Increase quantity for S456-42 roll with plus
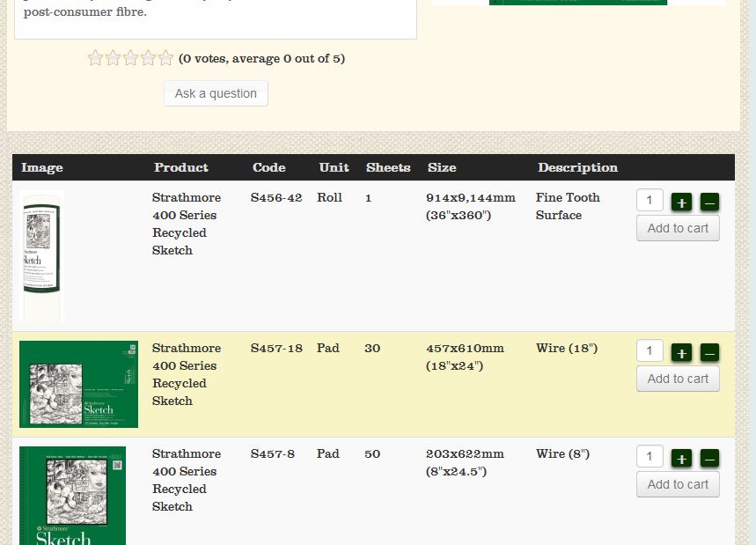The width and height of the screenshot is (756, 545). coord(681,203)
